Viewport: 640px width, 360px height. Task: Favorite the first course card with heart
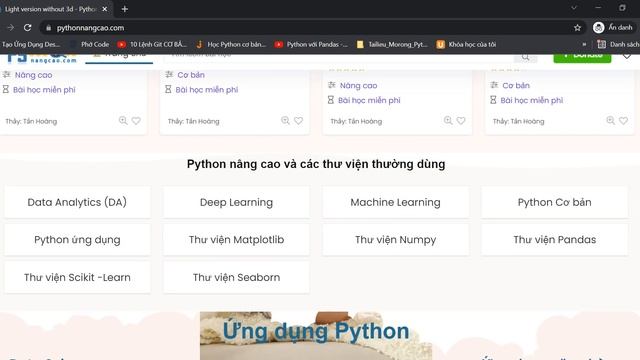click(136, 120)
